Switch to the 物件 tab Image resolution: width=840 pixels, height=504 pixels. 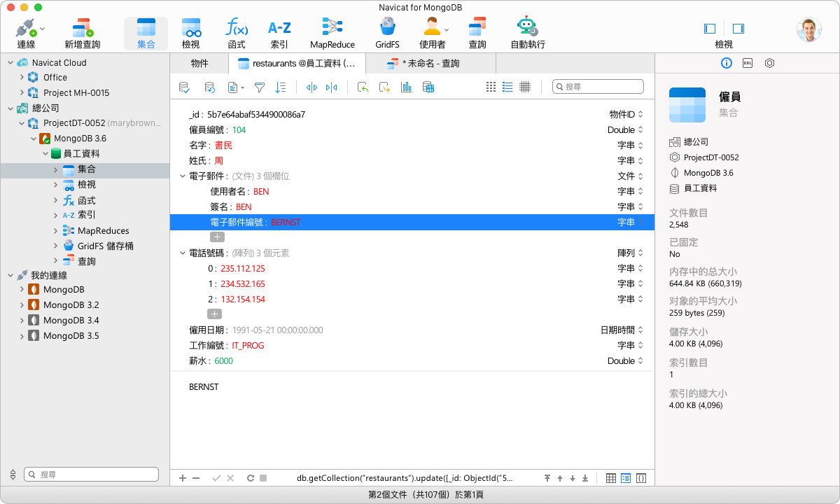[199, 63]
